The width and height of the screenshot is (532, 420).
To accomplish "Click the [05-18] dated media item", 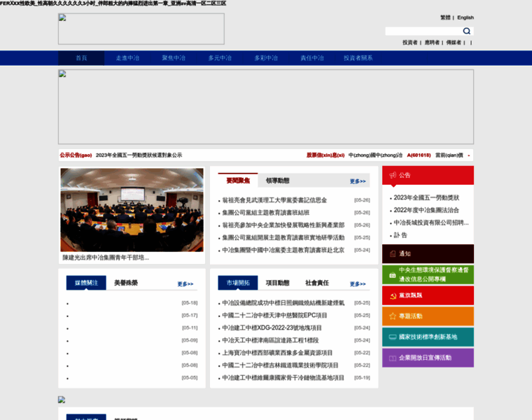I will pos(190,303).
